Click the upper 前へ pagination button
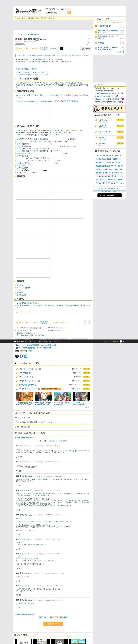This screenshot has height=644, width=138. (x=41, y=441)
